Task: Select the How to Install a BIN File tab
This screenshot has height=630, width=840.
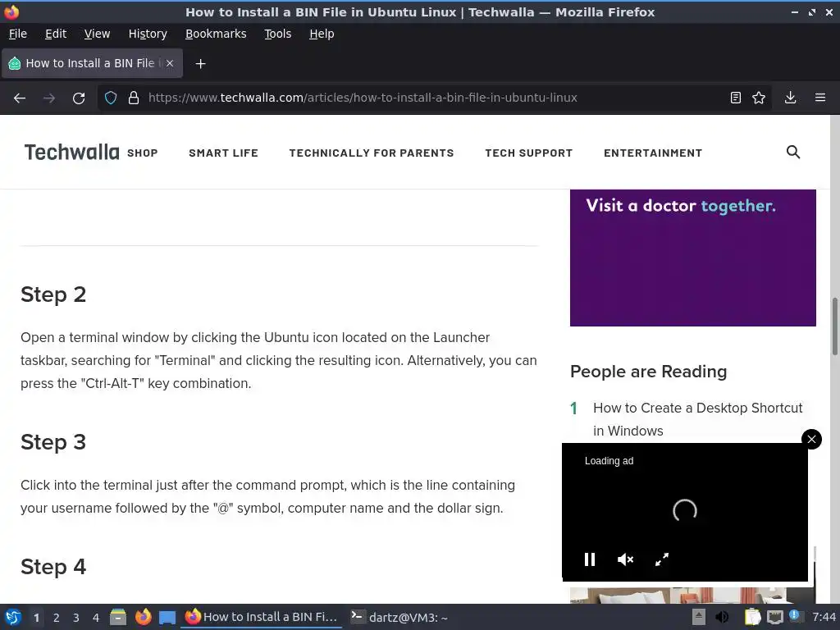Action: click(92, 63)
